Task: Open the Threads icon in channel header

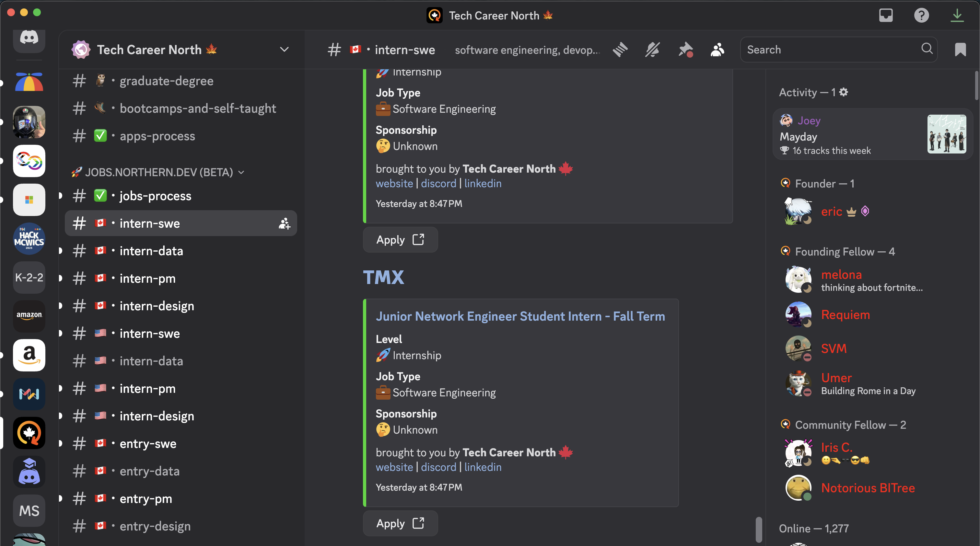Action: tap(620, 50)
